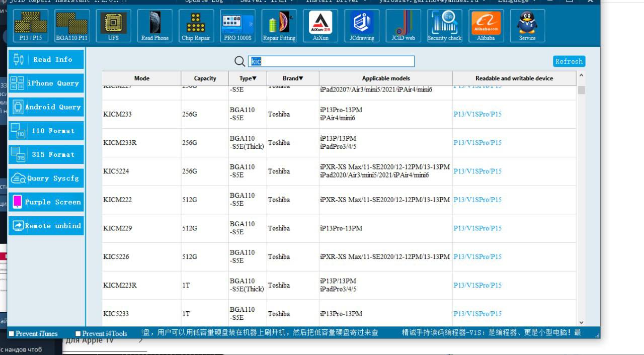Open the P13/V1SPro/P15 link for KICM233
The height and width of the screenshot is (355, 644).
477,114
